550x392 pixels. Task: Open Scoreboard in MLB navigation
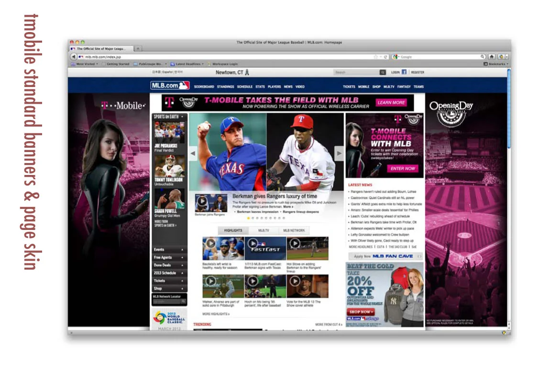pos(204,87)
